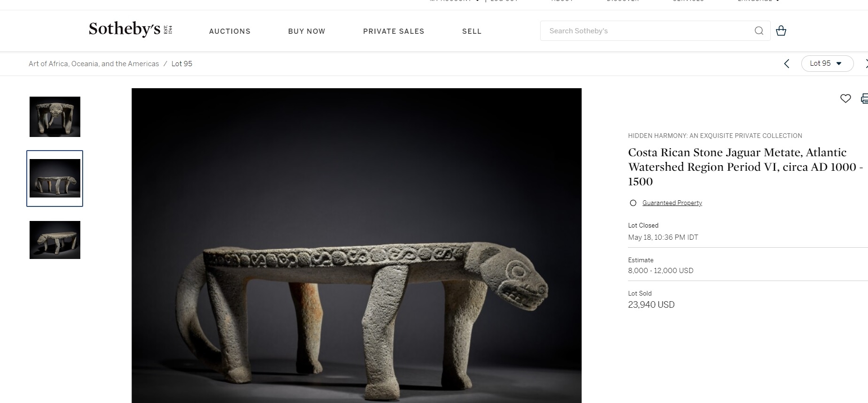Open the Private Sales menu
Screen dimensions: 868x403
coord(394,31)
